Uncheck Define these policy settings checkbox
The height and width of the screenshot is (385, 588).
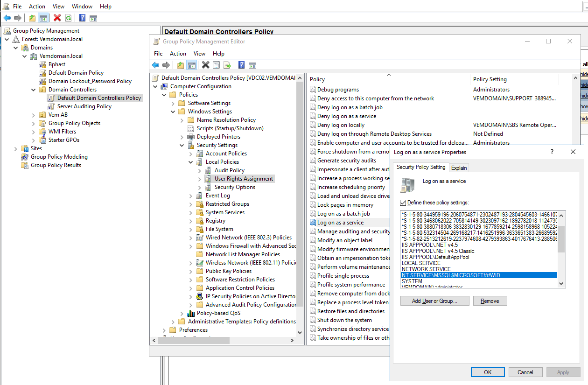pyautogui.click(x=403, y=203)
